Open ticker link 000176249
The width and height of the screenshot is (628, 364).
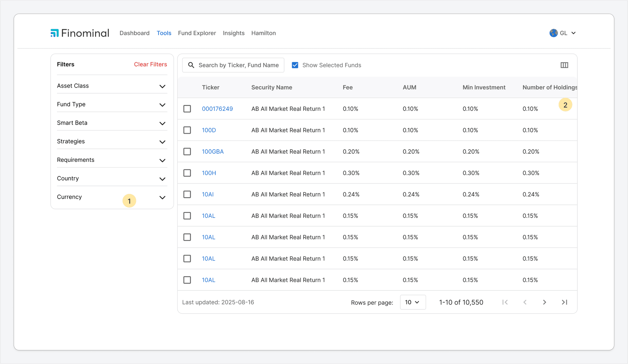(217, 109)
